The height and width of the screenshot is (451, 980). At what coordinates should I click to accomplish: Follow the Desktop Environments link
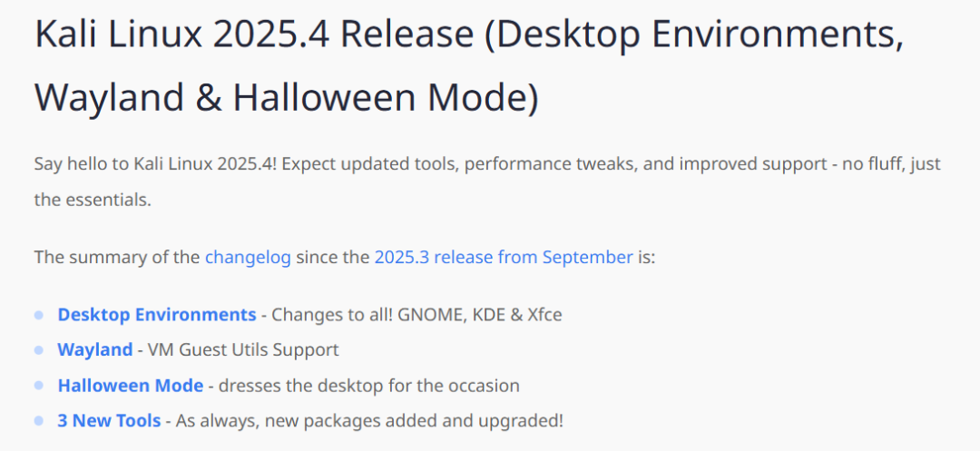[157, 314]
